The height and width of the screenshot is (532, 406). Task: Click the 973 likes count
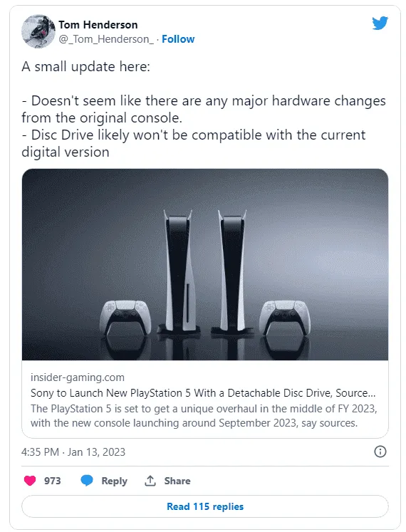52,481
